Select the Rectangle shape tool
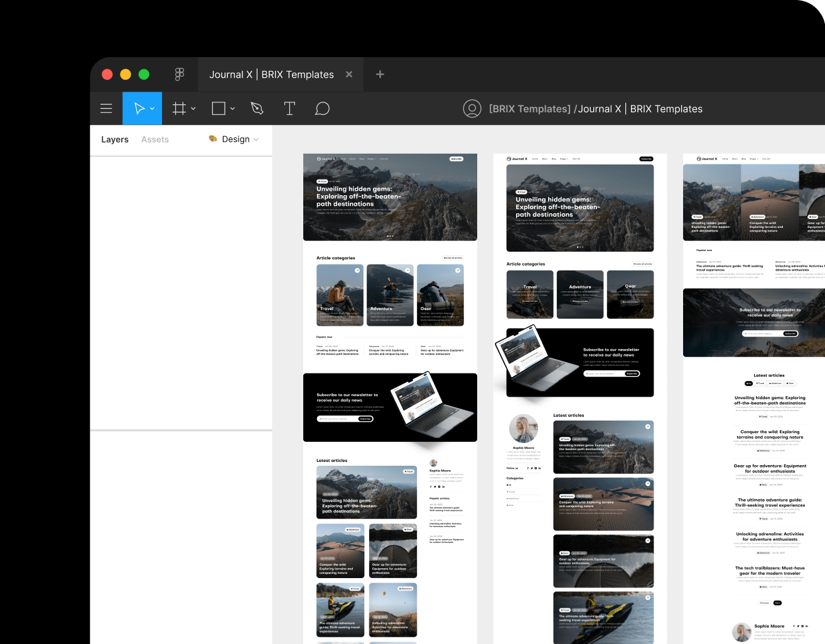This screenshot has height=644, width=825. pos(218,109)
